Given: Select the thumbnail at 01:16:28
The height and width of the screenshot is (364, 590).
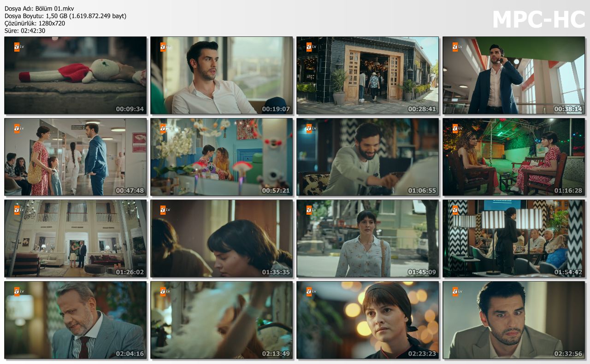Looking at the screenshot, I should point(514,157).
